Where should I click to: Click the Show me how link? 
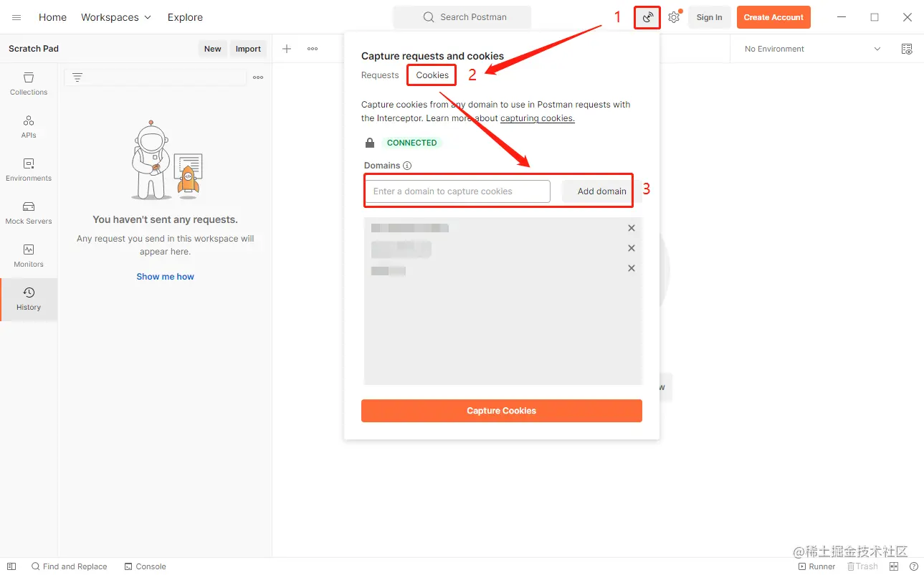click(x=166, y=277)
